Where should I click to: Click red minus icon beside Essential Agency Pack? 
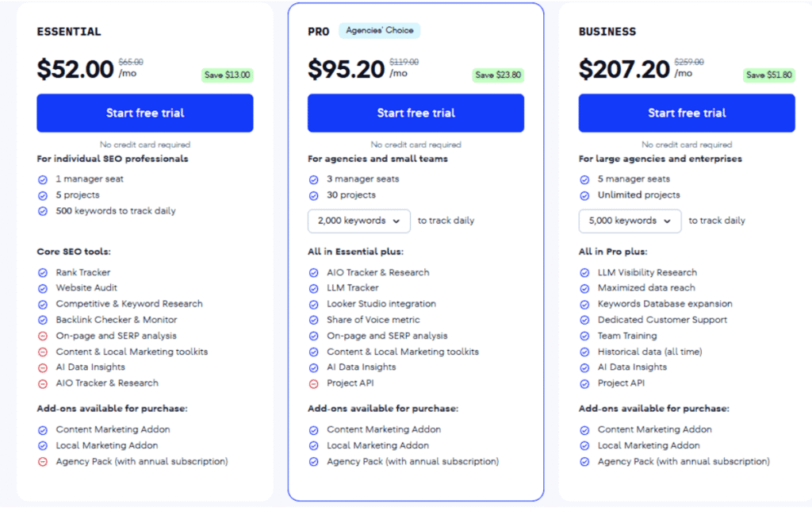43,463
